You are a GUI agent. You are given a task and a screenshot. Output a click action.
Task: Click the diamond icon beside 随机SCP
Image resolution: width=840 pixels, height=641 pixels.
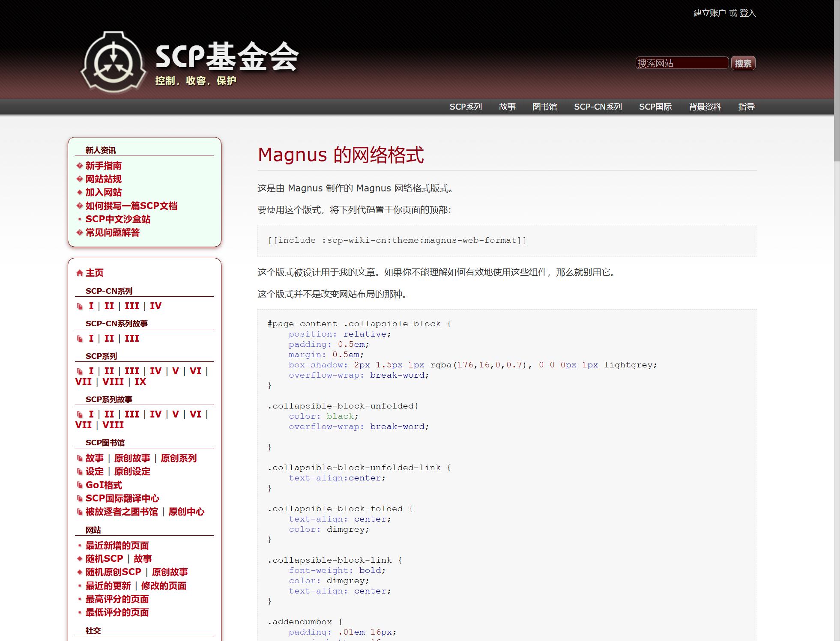pyautogui.click(x=79, y=559)
